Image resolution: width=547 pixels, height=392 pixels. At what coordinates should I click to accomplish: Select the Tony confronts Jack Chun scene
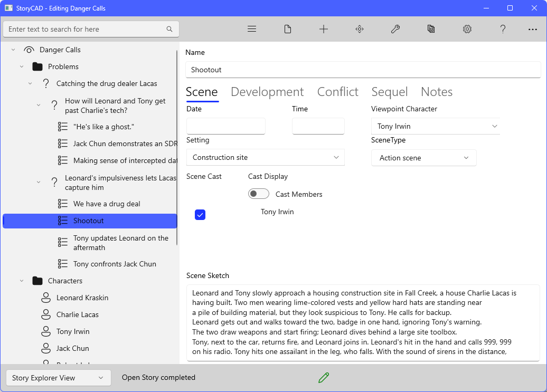[x=115, y=264]
